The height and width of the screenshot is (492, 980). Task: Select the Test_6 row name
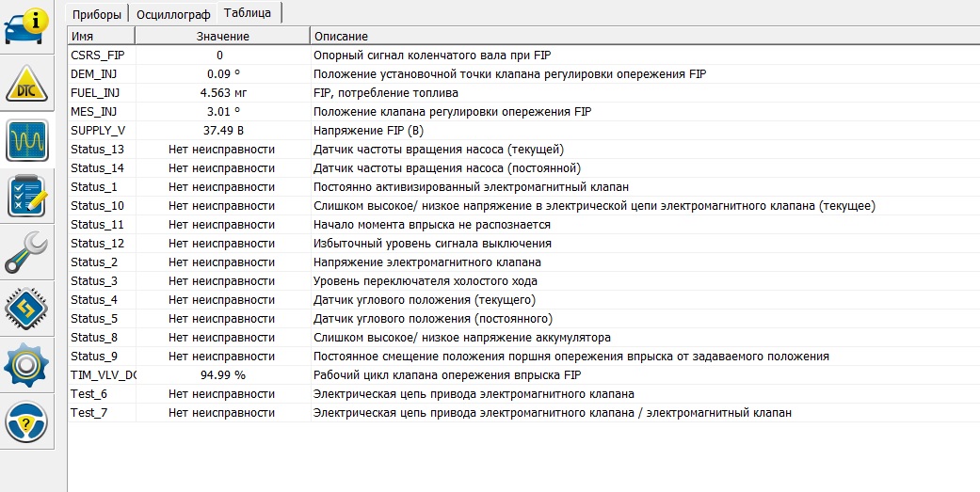[x=88, y=393]
